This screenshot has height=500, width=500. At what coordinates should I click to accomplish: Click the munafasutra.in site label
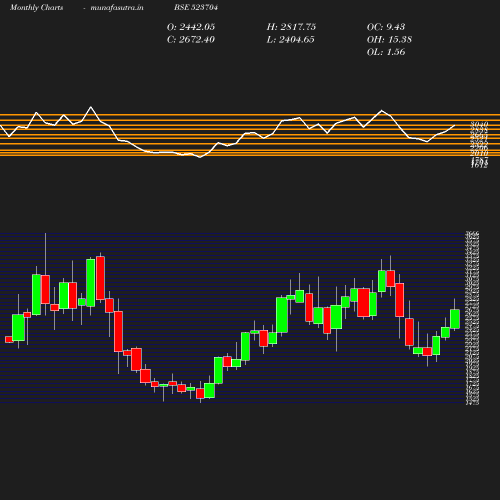(117, 8)
